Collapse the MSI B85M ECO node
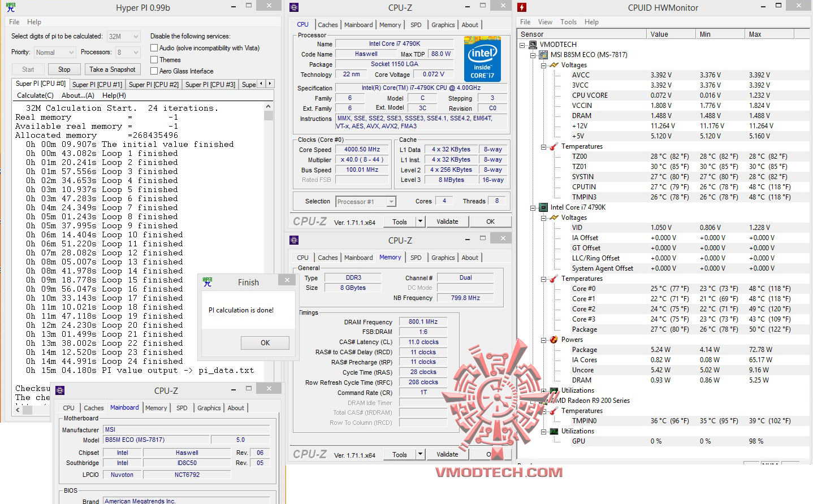Screen dimensions: 813x504 point(533,55)
